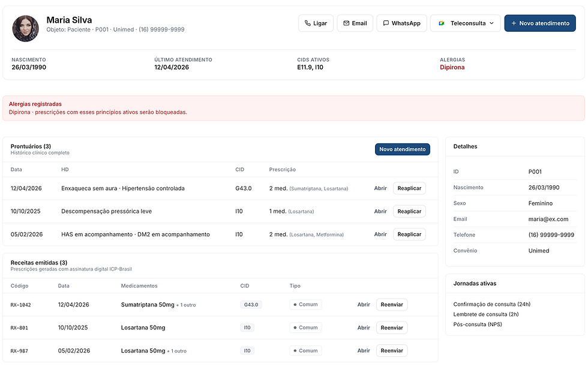Viewport: 588px width, 367px height.
Task: Click the chat bubble icon for WhatsApp
Action: [x=386, y=23]
